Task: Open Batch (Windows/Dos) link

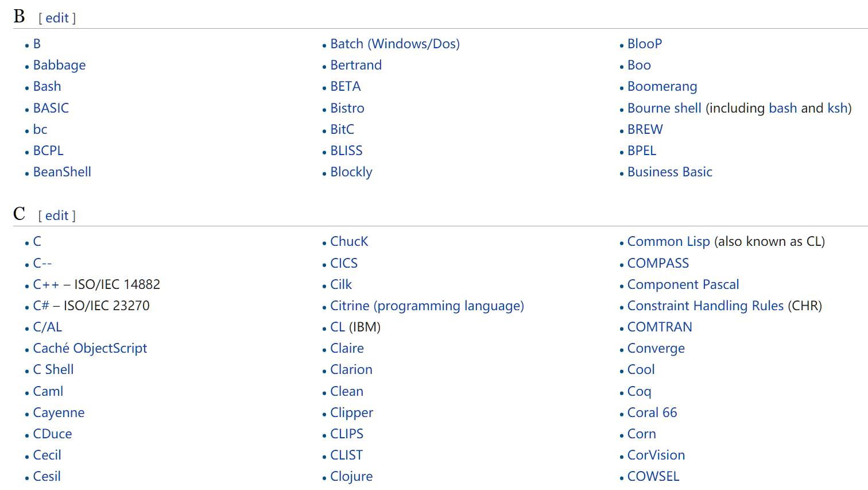Action: (x=395, y=44)
